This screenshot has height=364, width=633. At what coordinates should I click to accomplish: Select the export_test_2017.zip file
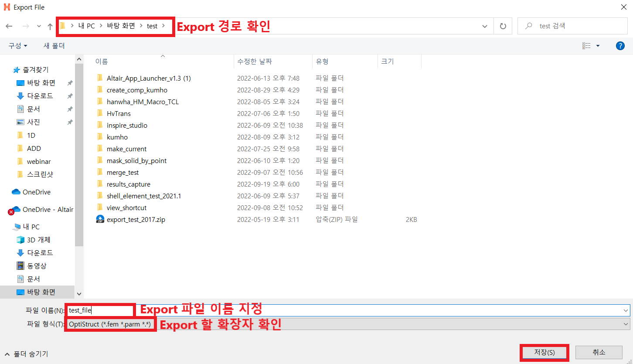tap(136, 220)
